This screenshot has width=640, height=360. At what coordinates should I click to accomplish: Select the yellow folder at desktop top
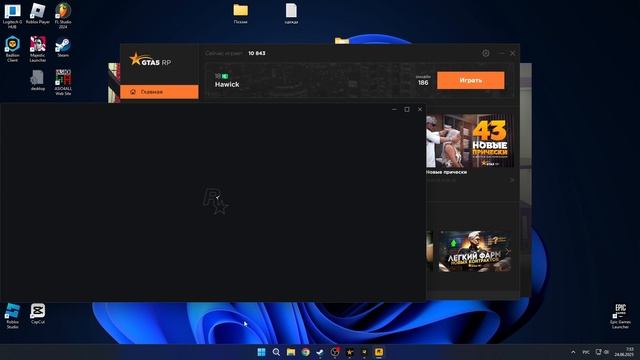coord(240,13)
